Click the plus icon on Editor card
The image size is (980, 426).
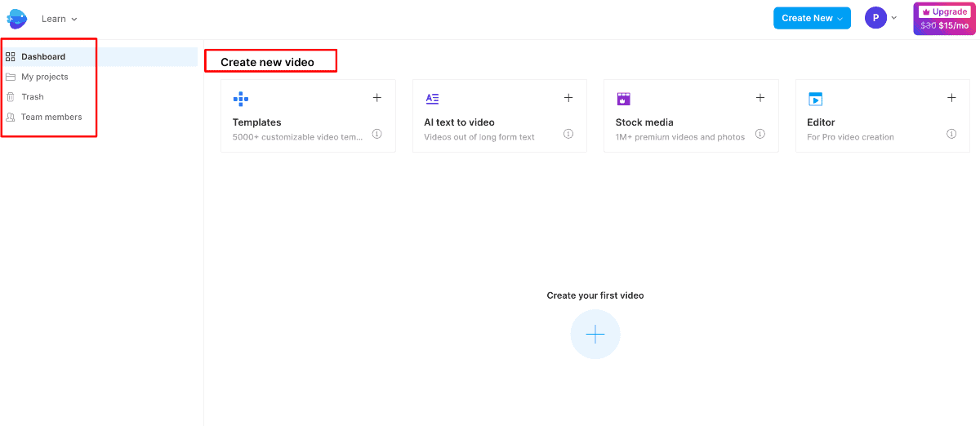tap(951, 98)
